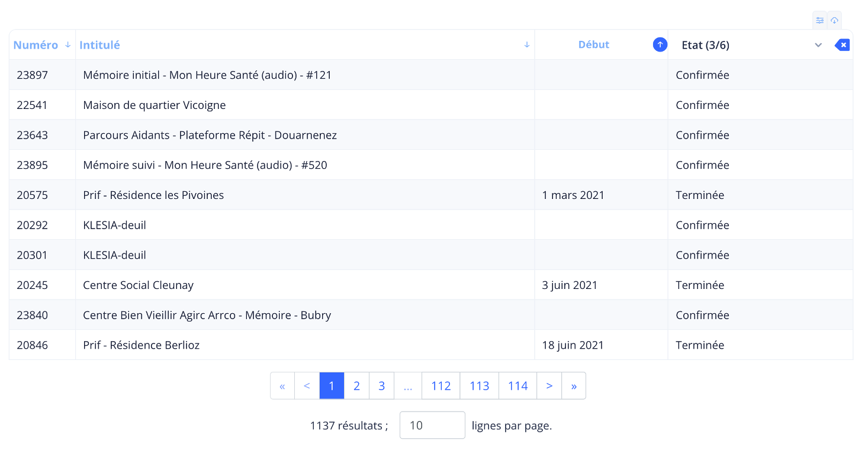
Task: Click the cloud download export icon
Action: coord(834,21)
